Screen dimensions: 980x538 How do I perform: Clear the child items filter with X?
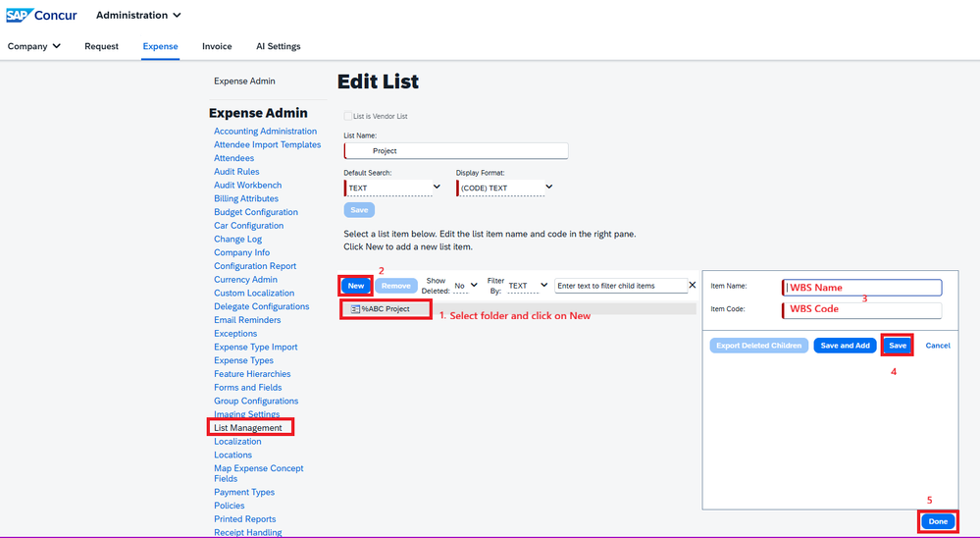coord(692,286)
